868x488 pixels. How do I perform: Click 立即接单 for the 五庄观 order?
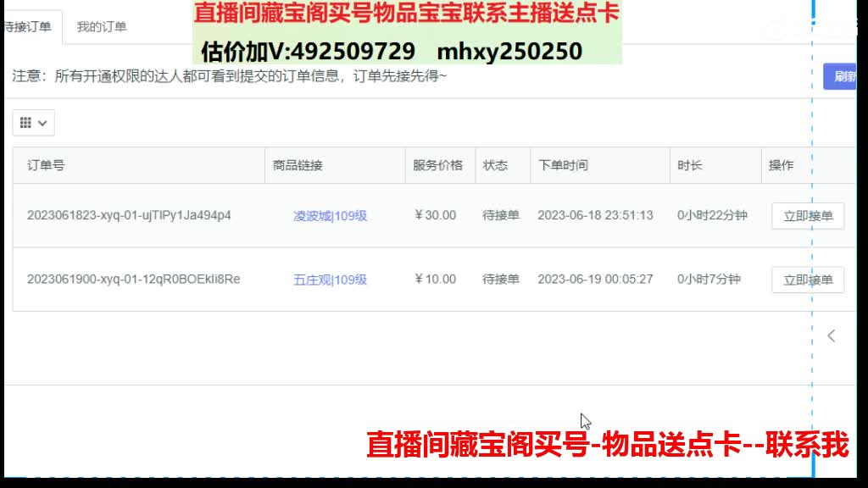pos(807,280)
